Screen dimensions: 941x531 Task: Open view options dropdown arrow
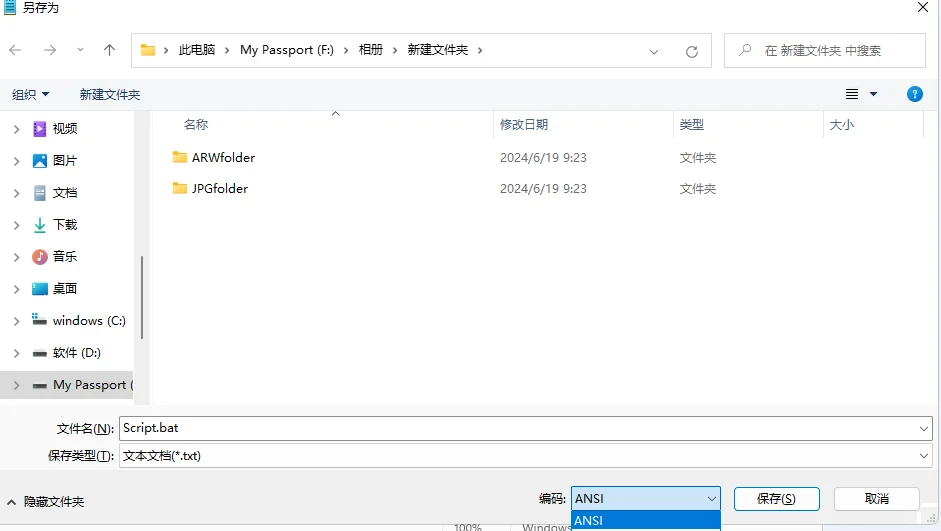(x=873, y=94)
